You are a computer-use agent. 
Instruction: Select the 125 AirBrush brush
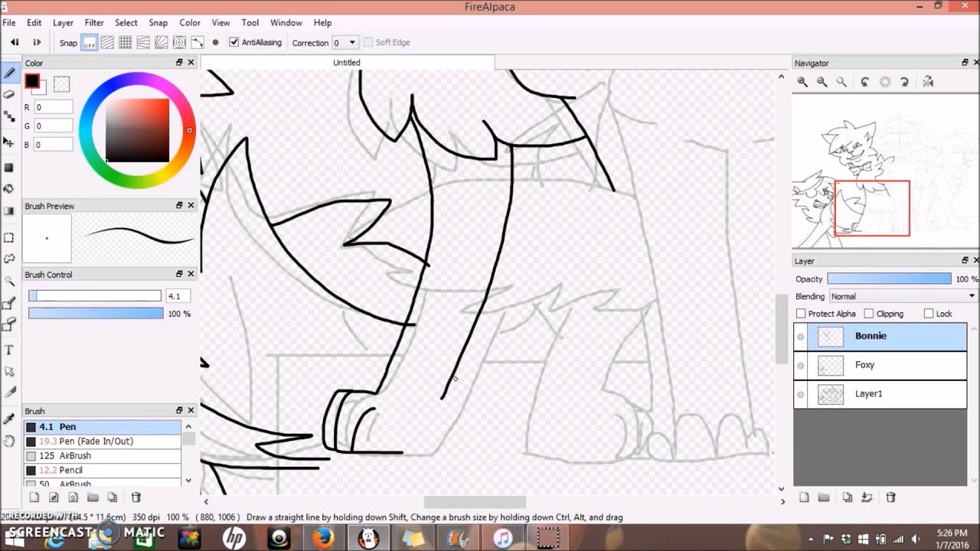pyautogui.click(x=103, y=456)
